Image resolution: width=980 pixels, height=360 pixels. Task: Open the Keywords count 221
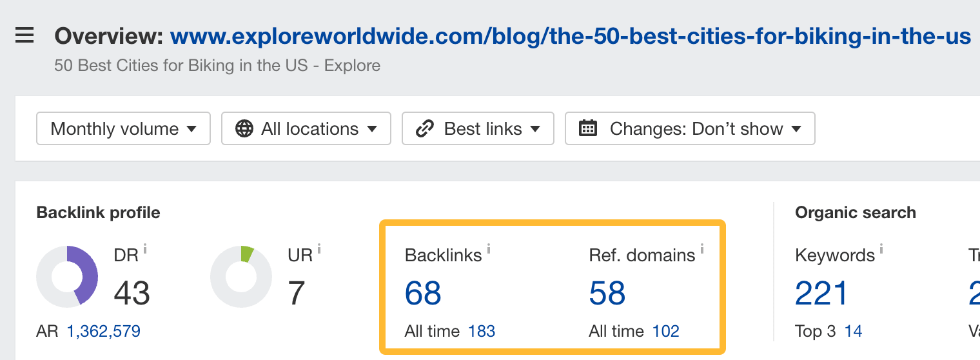point(822,293)
